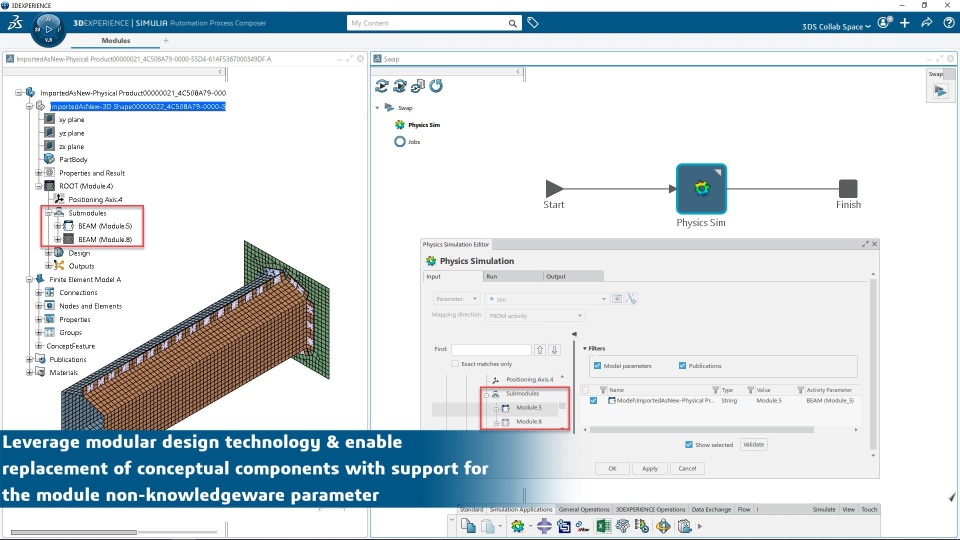The height and width of the screenshot is (540, 960).
Task: Open the Simulate tab
Action: coord(824,509)
